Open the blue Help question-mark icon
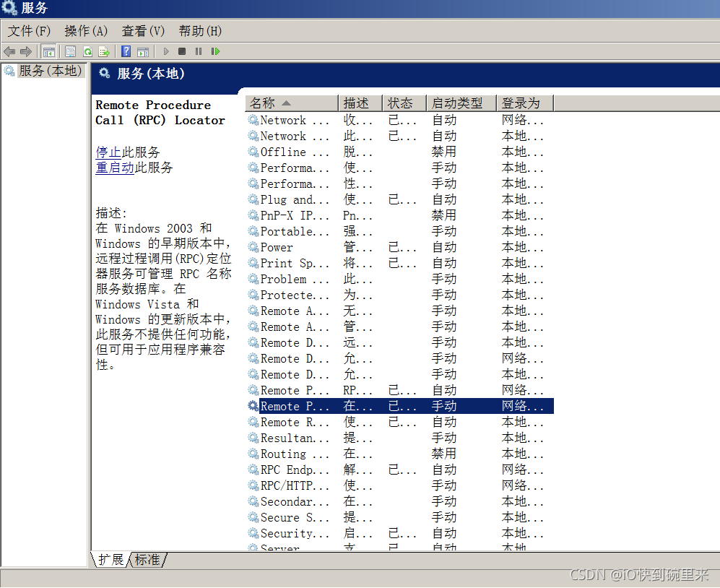 tap(126, 51)
